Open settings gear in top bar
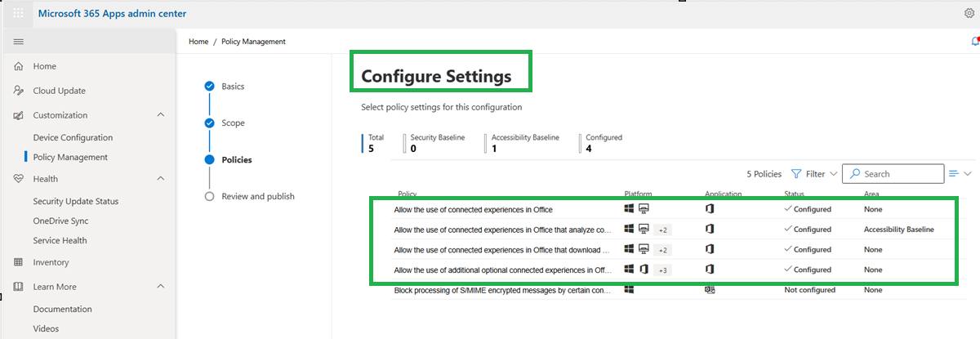This screenshot has width=980, height=339. tap(969, 13)
